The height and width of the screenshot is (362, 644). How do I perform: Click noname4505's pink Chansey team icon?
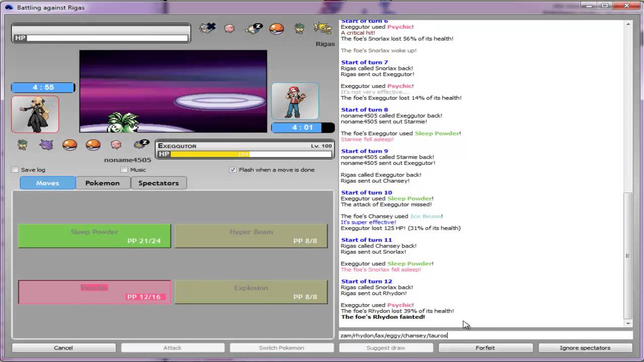[116, 145]
